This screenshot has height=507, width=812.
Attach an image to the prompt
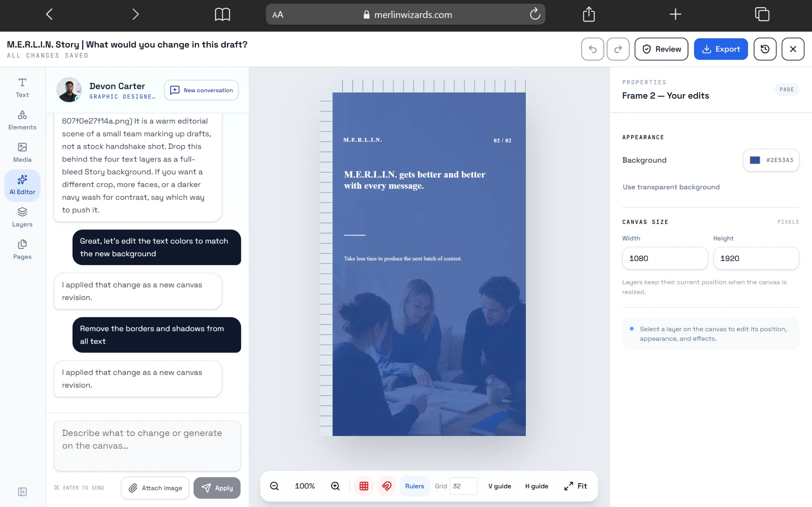coord(155,488)
